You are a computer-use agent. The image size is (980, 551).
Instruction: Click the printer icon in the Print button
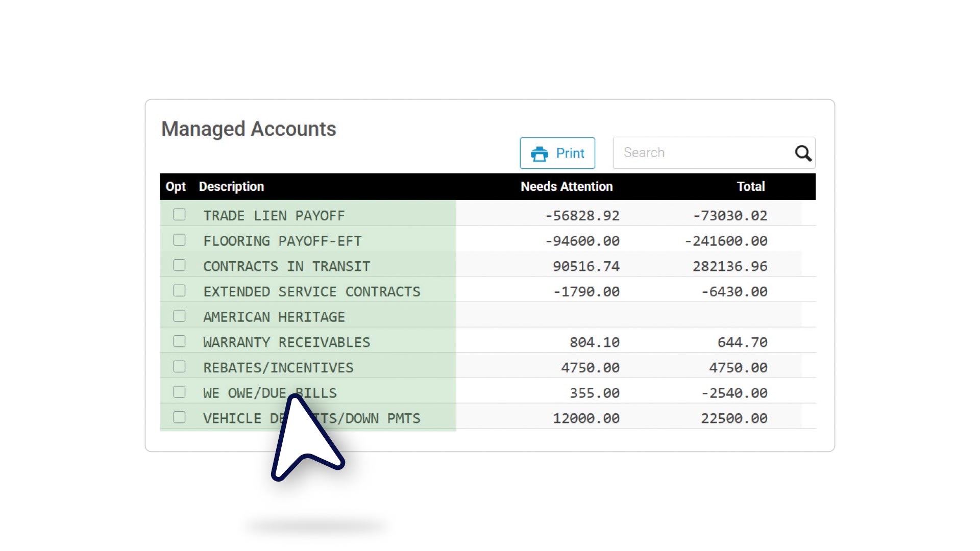[x=541, y=153]
